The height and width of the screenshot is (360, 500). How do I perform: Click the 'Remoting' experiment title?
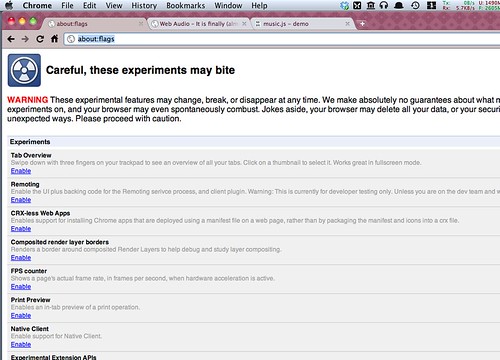(x=25, y=184)
